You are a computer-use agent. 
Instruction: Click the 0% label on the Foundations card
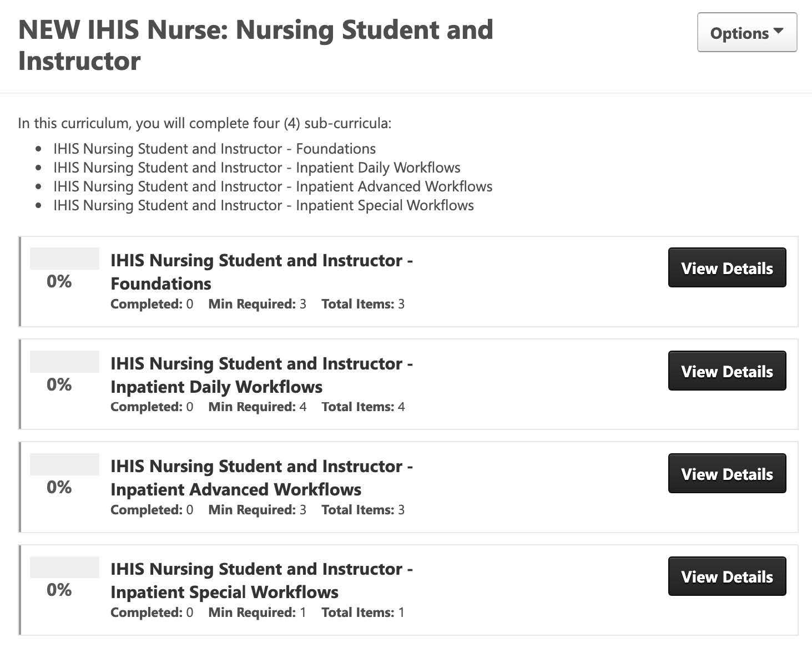click(x=59, y=281)
